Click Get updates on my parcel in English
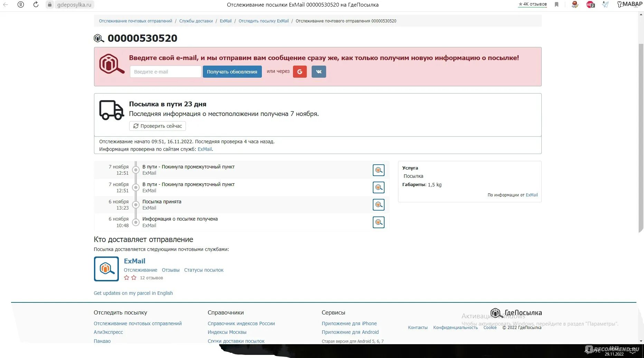This screenshot has width=644, height=358. pyautogui.click(x=133, y=293)
